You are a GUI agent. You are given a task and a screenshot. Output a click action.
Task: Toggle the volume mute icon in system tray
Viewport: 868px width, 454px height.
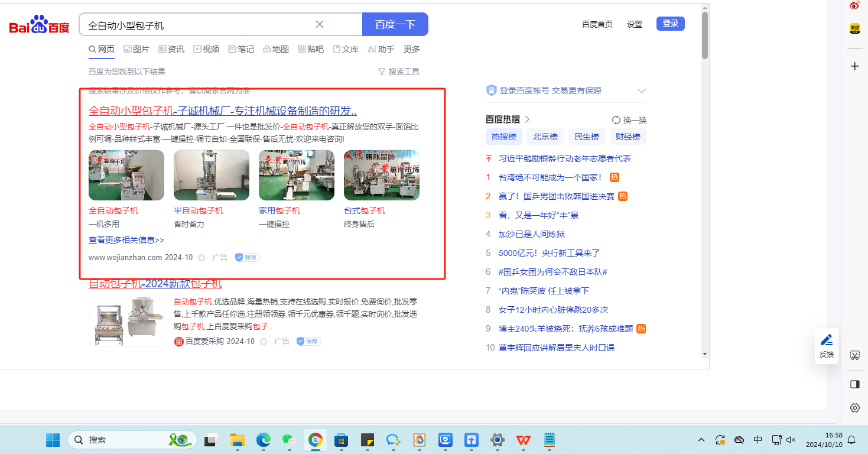[x=791, y=440]
